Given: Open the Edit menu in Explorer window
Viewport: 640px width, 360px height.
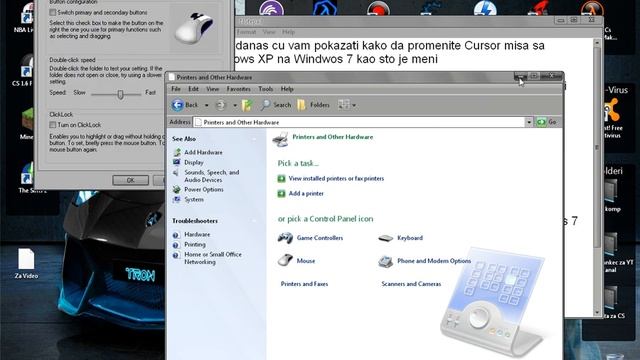Looking at the screenshot, I should pos(193,89).
